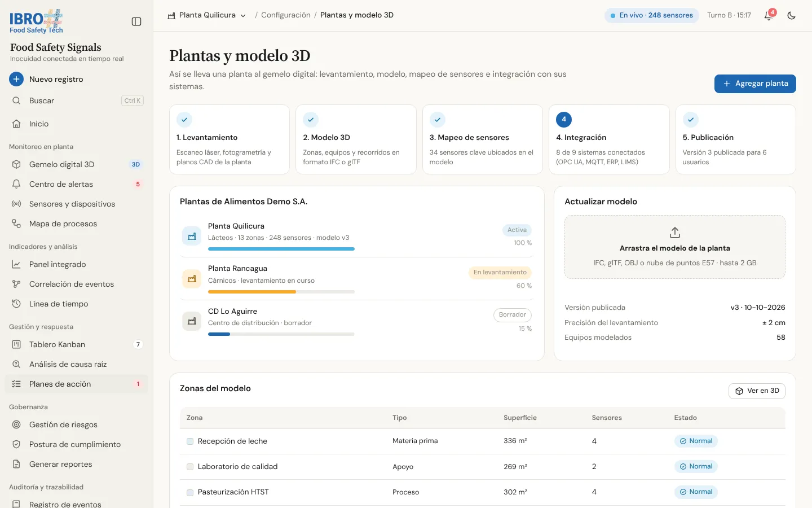This screenshot has height=508, width=812.
Task: Click Sensores y dispositivos signal icon
Action: 16,204
